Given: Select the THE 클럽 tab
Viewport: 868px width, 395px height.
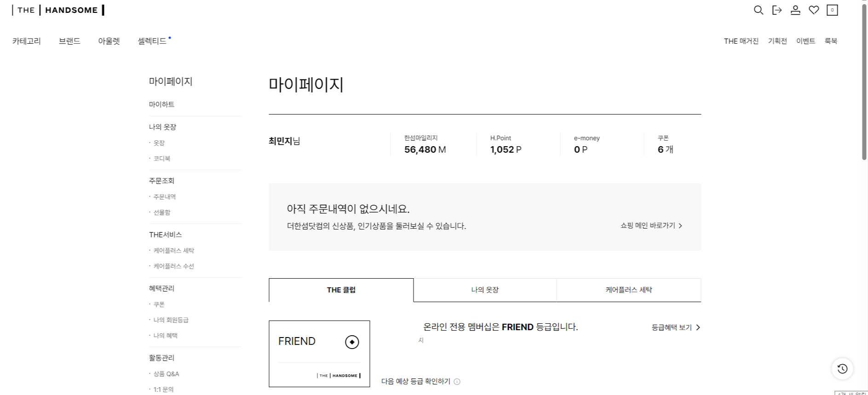Looking at the screenshot, I should coord(341,290).
